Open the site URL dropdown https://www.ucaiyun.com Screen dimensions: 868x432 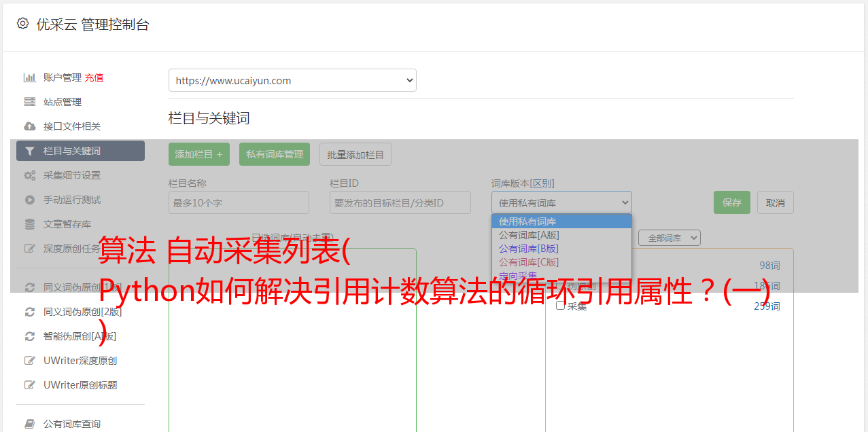[x=292, y=80]
